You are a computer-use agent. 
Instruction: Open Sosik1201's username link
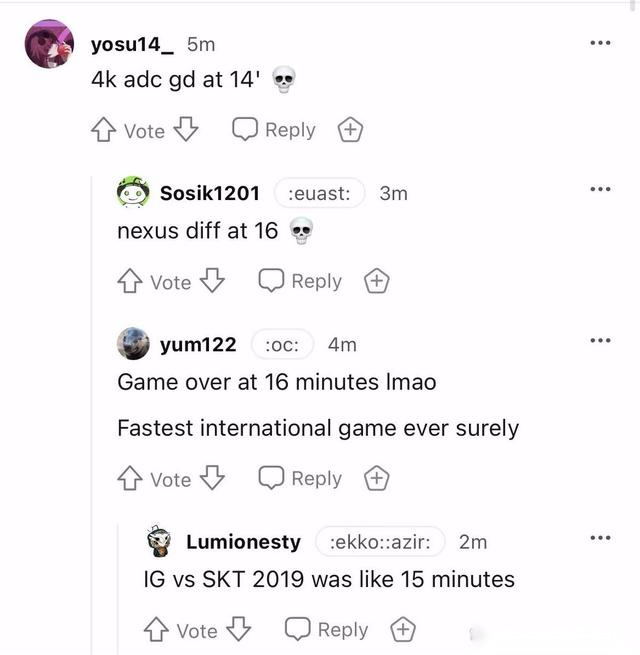(x=210, y=193)
